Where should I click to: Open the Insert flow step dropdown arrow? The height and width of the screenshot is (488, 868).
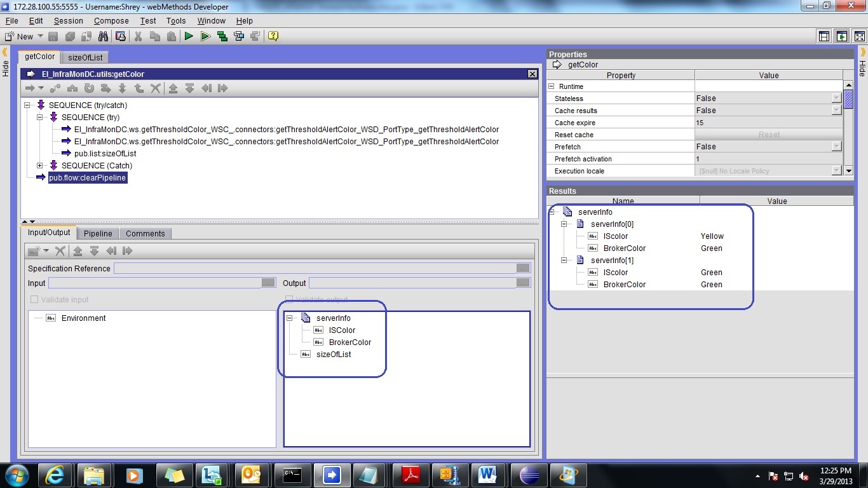41,88
